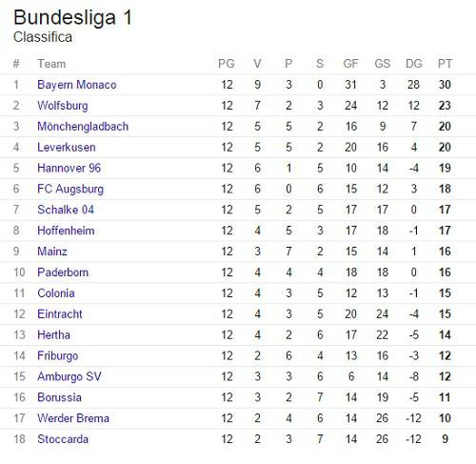This screenshot has width=476, height=464.
Task: Open the Hannover 96 team link
Action: tap(69, 168)
